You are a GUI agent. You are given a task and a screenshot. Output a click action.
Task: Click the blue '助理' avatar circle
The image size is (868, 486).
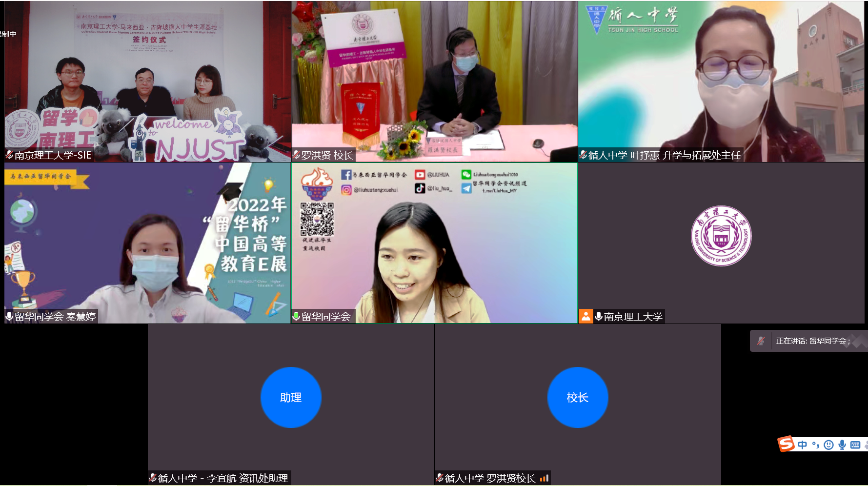pyautogui.click(x=291, y=397)
